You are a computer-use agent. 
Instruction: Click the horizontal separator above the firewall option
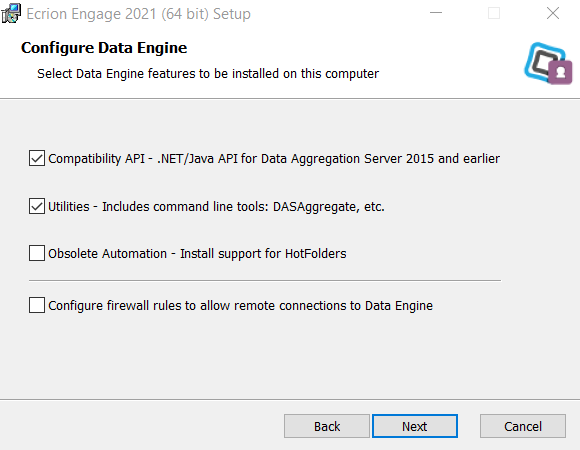pos(265,281)
